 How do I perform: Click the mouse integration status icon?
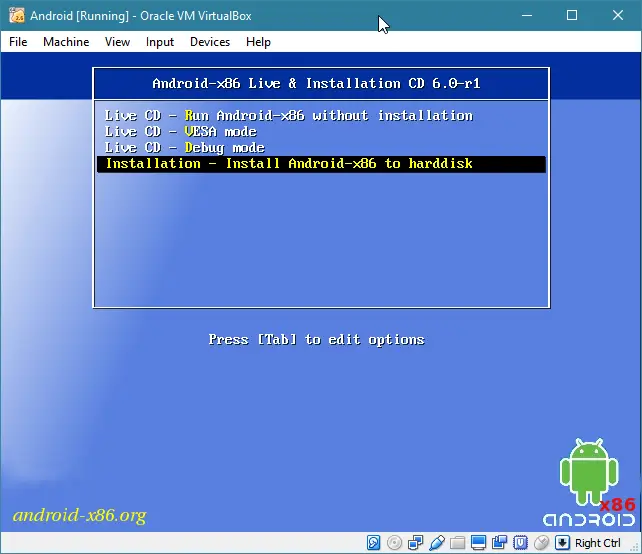point(541,543)
